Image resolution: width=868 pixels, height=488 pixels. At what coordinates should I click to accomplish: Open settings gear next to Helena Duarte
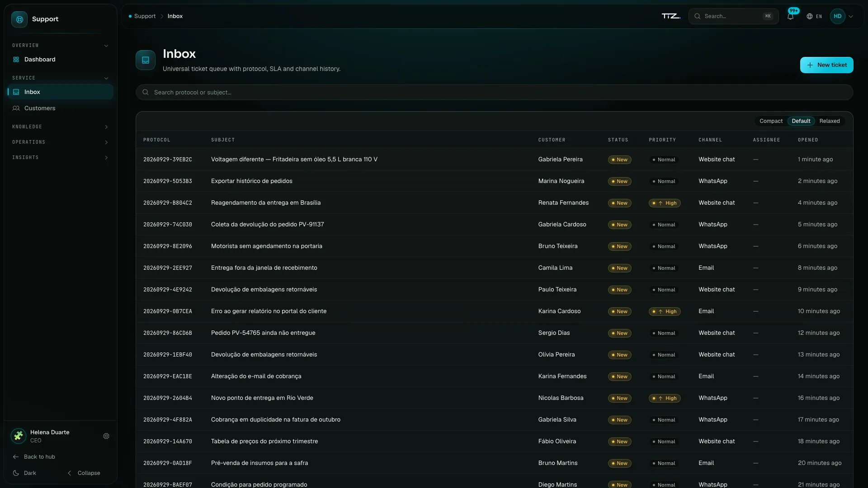(x=106, y=436)
